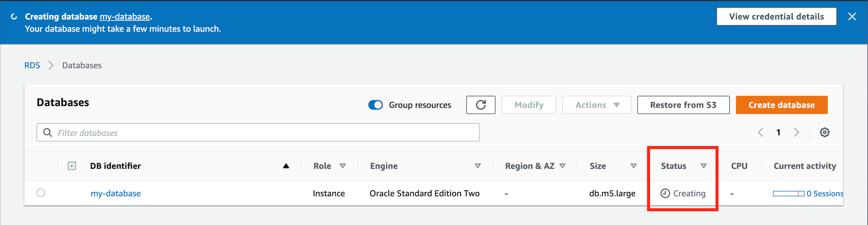Click the search magnifier icon
Screen dimensions: 868x225
(x=48, y=132)
